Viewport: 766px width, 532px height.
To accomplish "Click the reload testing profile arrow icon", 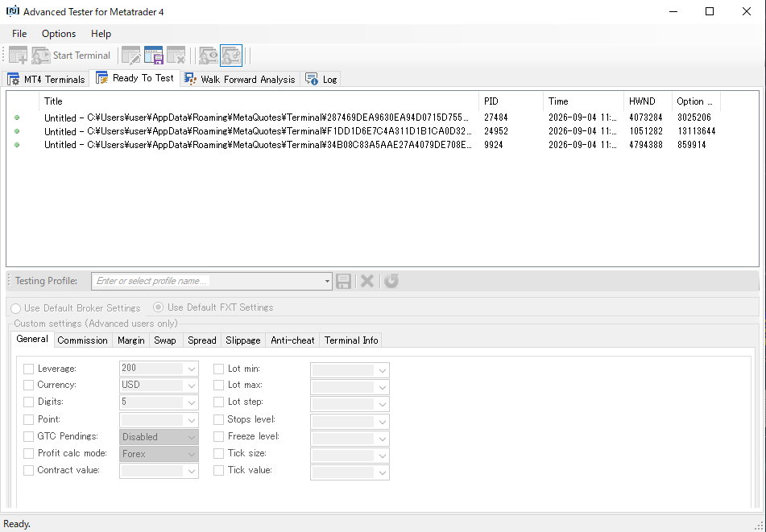I will [391, 281].
